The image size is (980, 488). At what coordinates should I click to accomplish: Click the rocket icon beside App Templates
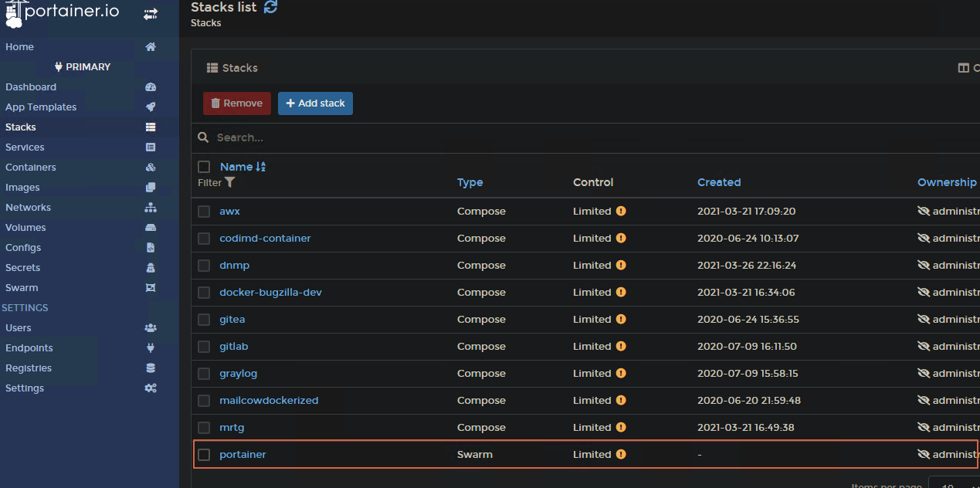point(151,107)
